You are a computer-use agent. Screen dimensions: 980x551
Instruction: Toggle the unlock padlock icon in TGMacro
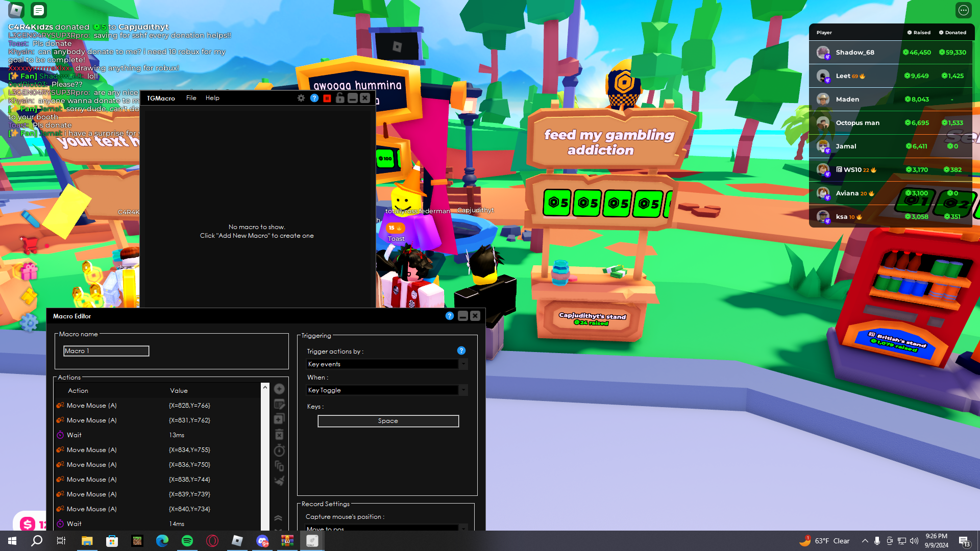coord(340,98)
